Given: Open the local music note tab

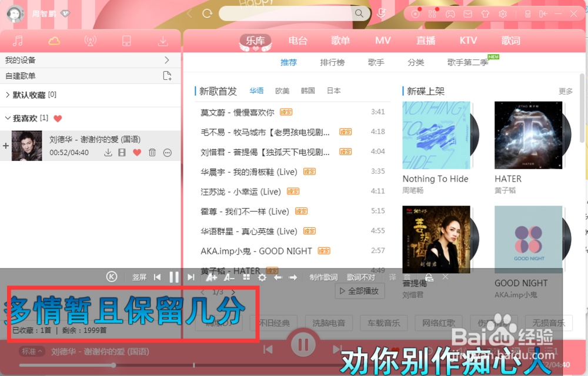Looking at the screenshot, I should point(18,41).
